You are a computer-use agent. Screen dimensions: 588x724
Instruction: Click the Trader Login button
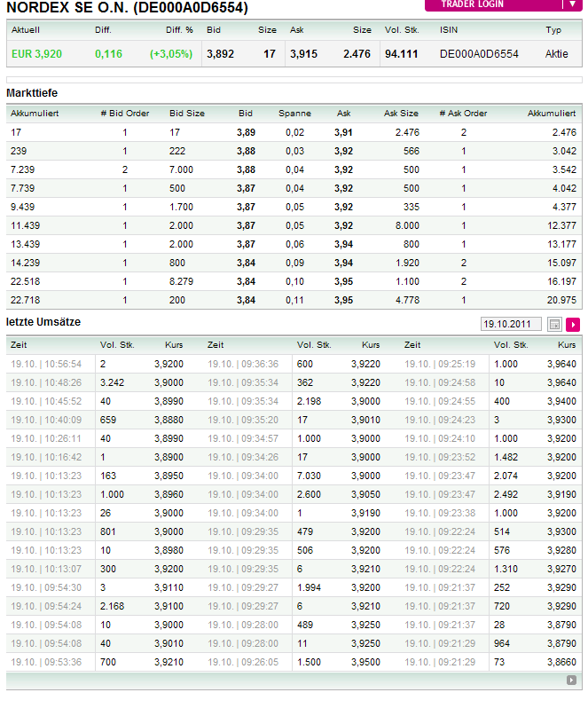[x=503, y=4]
